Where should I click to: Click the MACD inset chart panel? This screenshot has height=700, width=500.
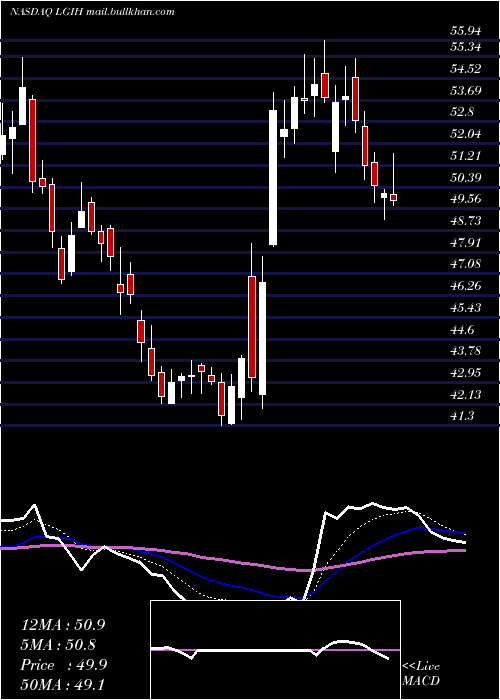275,650
